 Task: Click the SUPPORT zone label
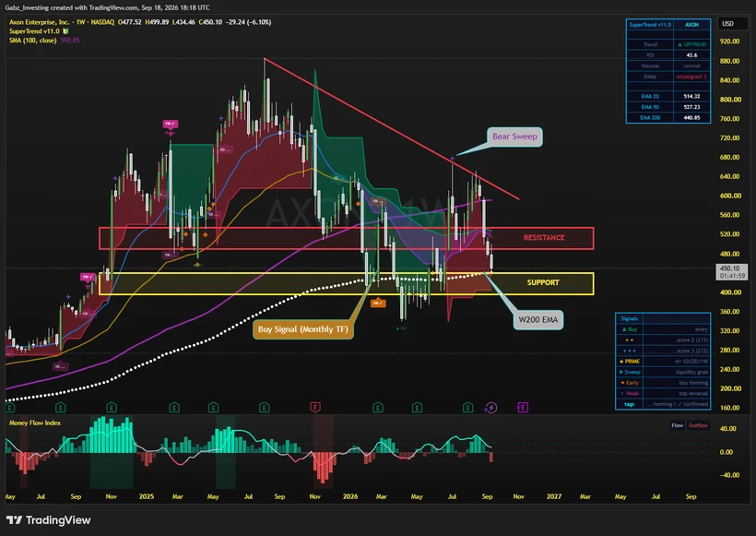(543, 282)
